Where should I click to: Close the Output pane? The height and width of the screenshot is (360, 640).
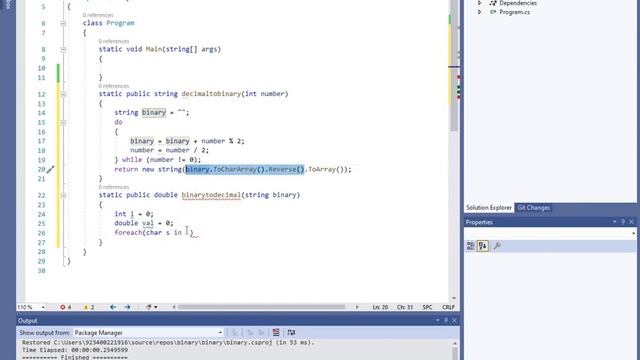tap(454, 320)
